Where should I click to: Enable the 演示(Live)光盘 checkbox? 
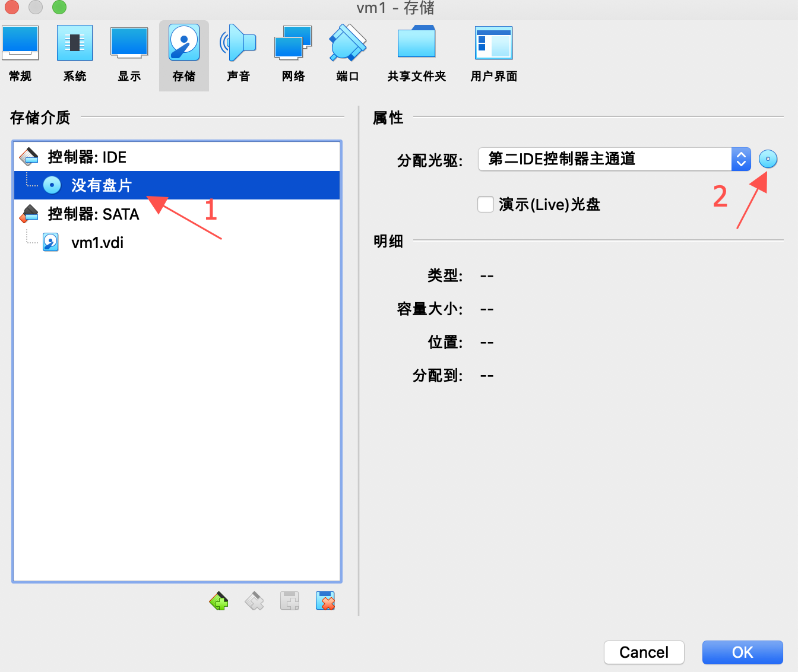tap(486, 205)
